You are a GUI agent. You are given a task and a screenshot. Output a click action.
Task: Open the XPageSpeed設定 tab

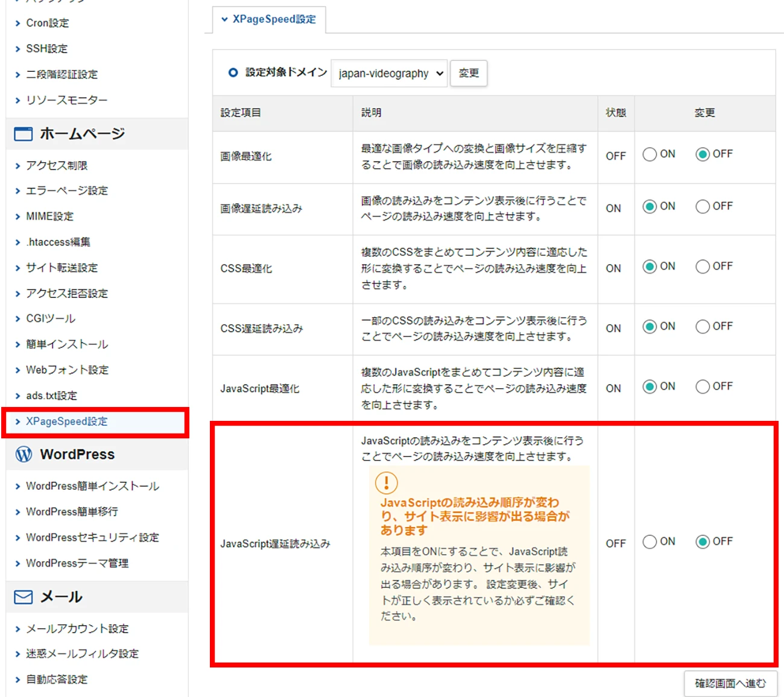click(x=269, y=19)
